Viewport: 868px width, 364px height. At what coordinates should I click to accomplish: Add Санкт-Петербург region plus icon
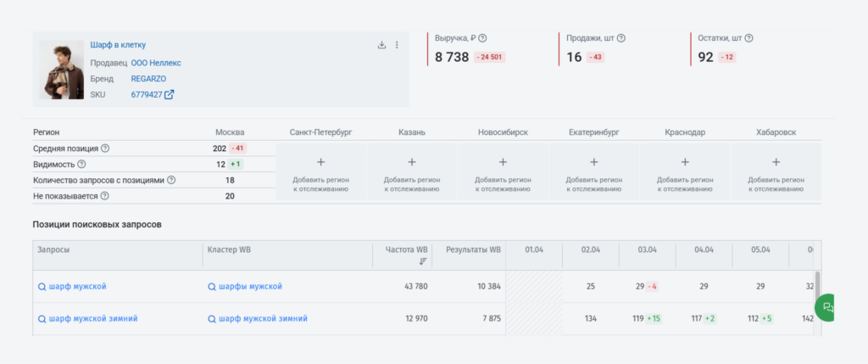coord(320,162)
